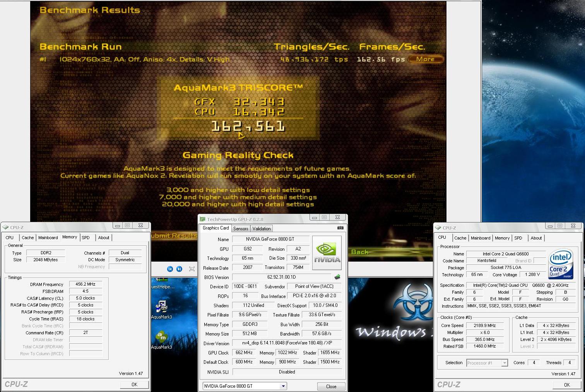This screenshot has height=392, width=585.
Task: Click Subvendor field 'Point of View (1ACC)'
Action: pyautogui.click(x=314, y=286)
